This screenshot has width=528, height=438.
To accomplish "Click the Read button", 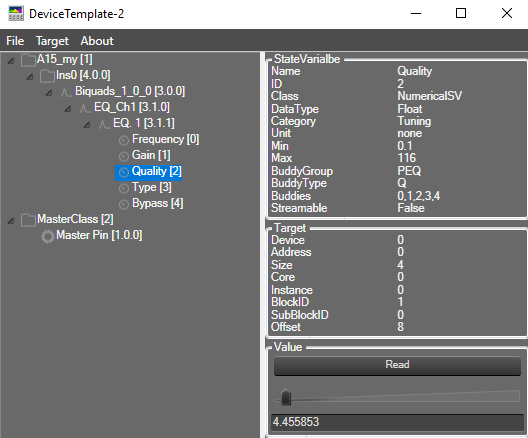I will tap(397, 366).
